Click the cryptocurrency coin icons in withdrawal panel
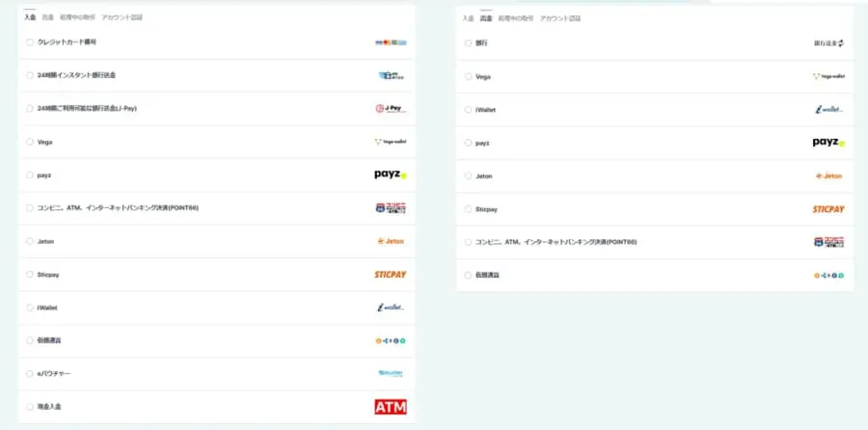Viewport: 868px width, 430px height. click(829, 275)
